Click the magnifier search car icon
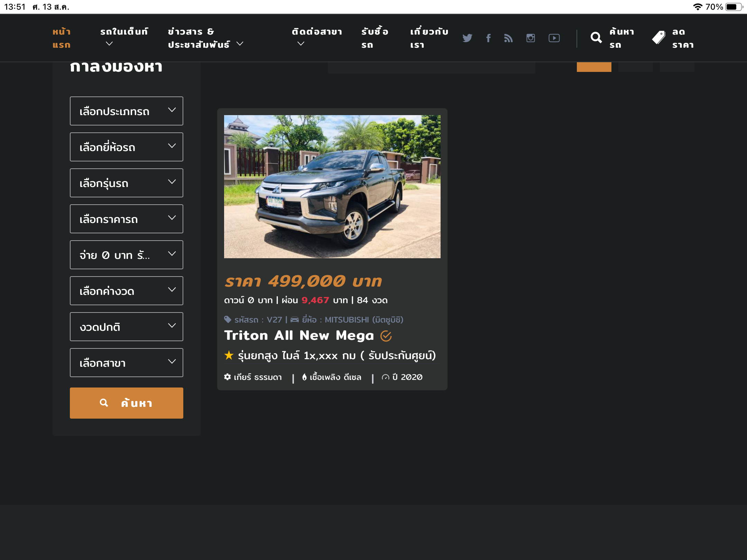Image resolution: width=747 pixels, height=560 pixels. (x=596, y=38)
